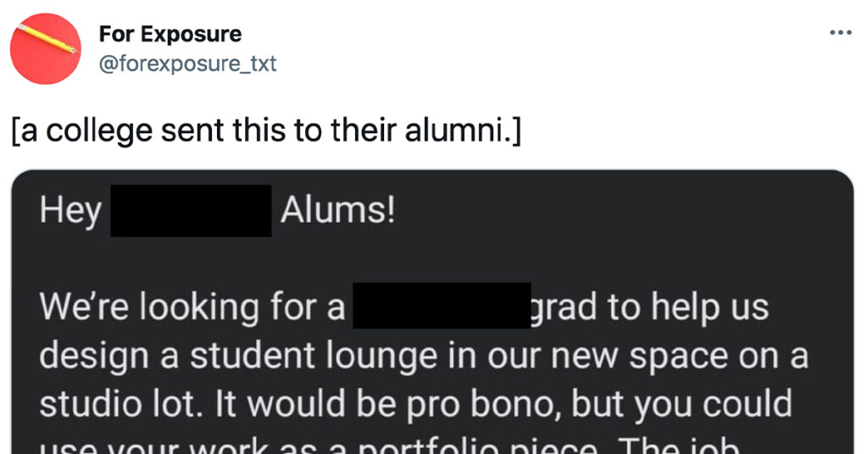The height and width of the screenshot is (454, 868).
Task: Click the yellow pencil in the avatar
Action: 47,40
